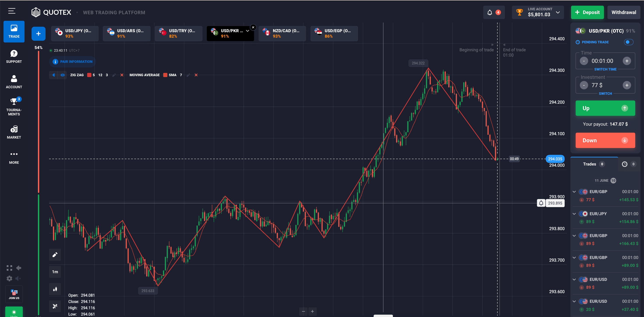The image size is (644, 317).
Task: Expand the EUR/JPY 89 $ trade
Action: coord(574,214)
